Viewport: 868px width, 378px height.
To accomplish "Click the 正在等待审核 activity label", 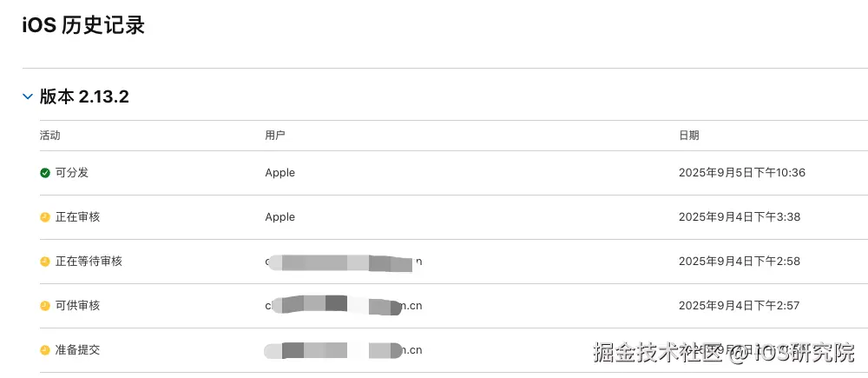I will 89,262.
